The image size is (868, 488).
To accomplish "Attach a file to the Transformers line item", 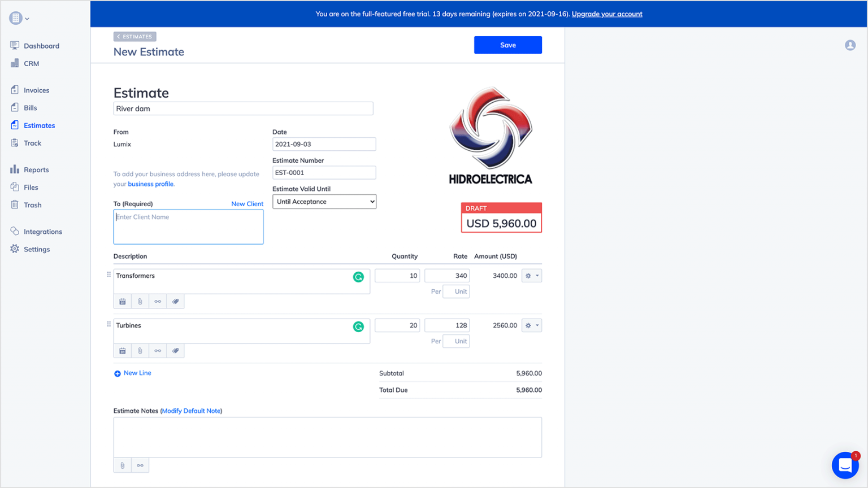I will 140,301.
